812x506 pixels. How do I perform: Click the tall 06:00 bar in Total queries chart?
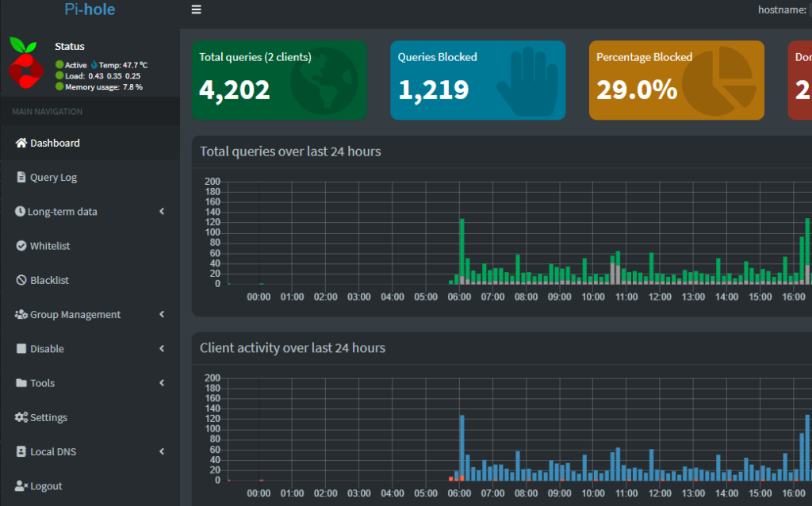click(x=462, y=251)
